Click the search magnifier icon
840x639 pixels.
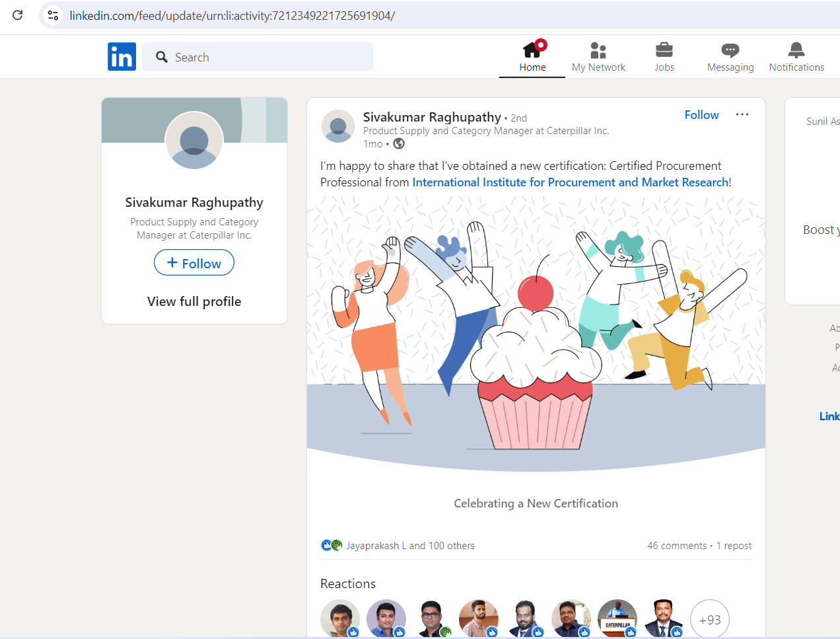[x=162, y=57]
